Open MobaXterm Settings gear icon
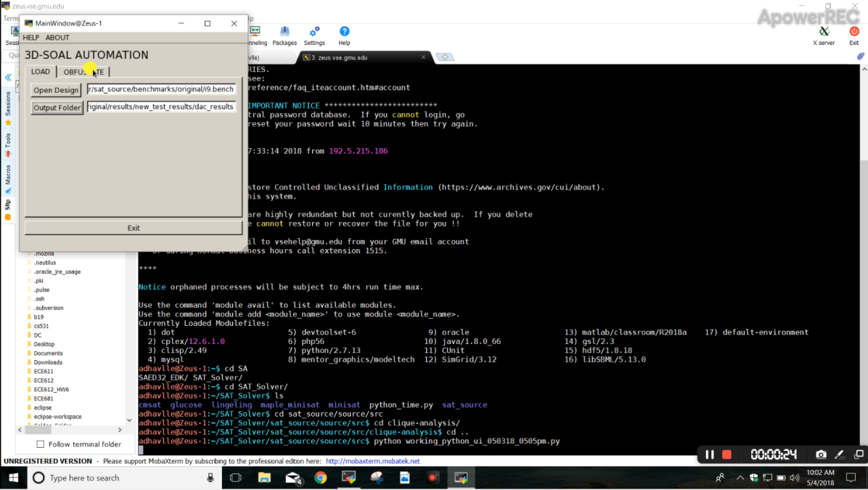This screenshot has height=490, width=868. (314, 36)
